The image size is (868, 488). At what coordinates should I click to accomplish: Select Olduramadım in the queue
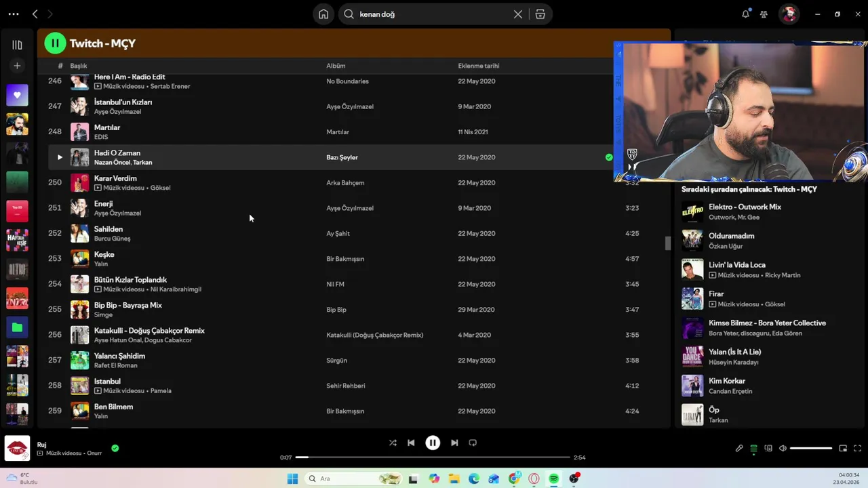(x=731, y=236)
